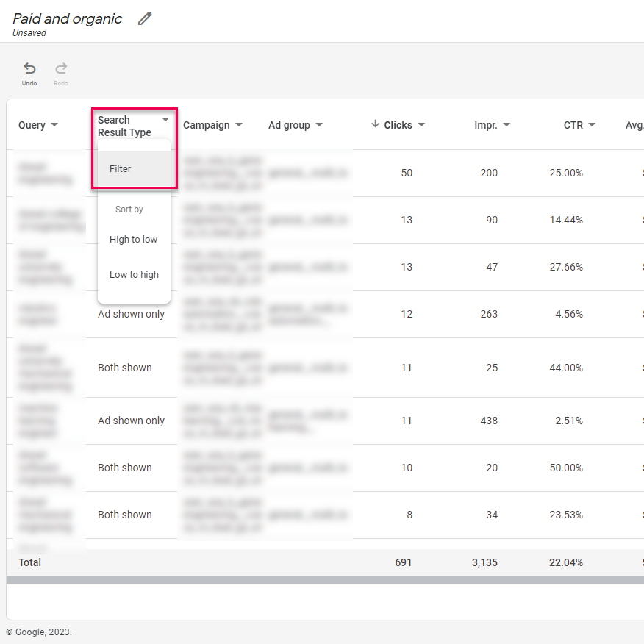Click the Ad shown only row value

coord(131,314)
